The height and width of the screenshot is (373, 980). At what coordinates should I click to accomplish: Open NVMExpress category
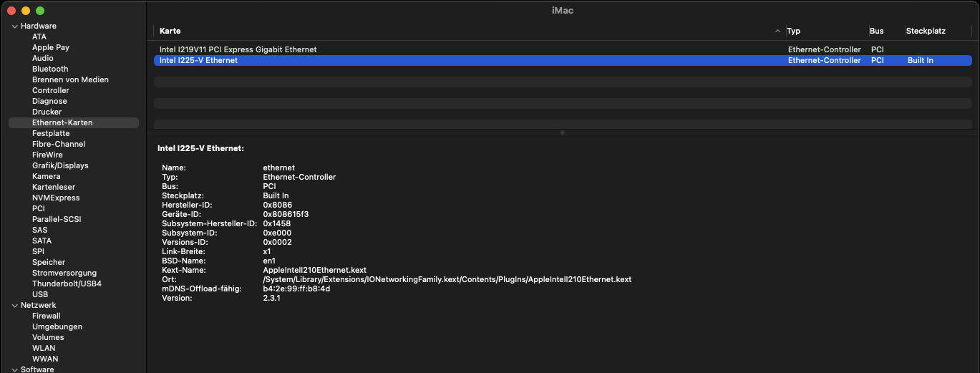point(56,198)
